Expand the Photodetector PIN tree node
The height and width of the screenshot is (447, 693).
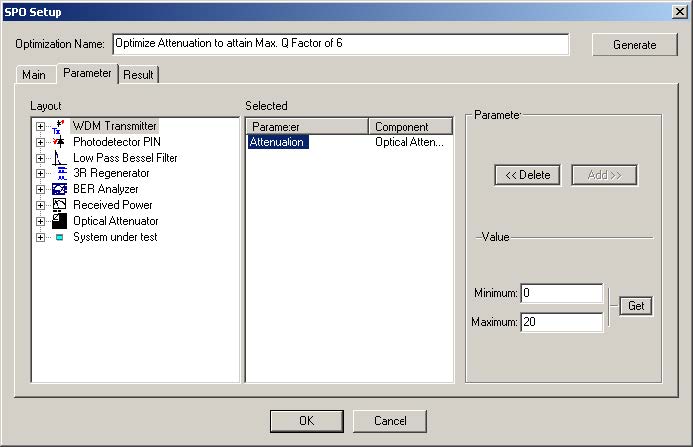pos(40,142)
